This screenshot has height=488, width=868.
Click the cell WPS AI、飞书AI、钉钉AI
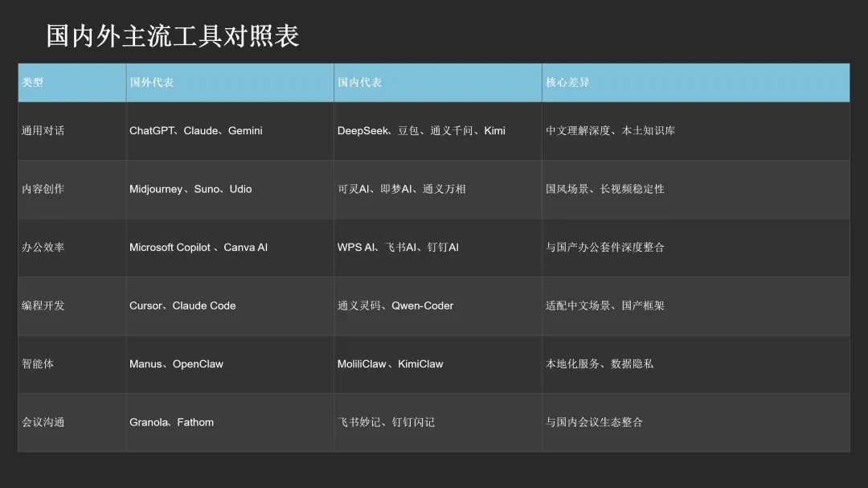[x=438, y=248]
